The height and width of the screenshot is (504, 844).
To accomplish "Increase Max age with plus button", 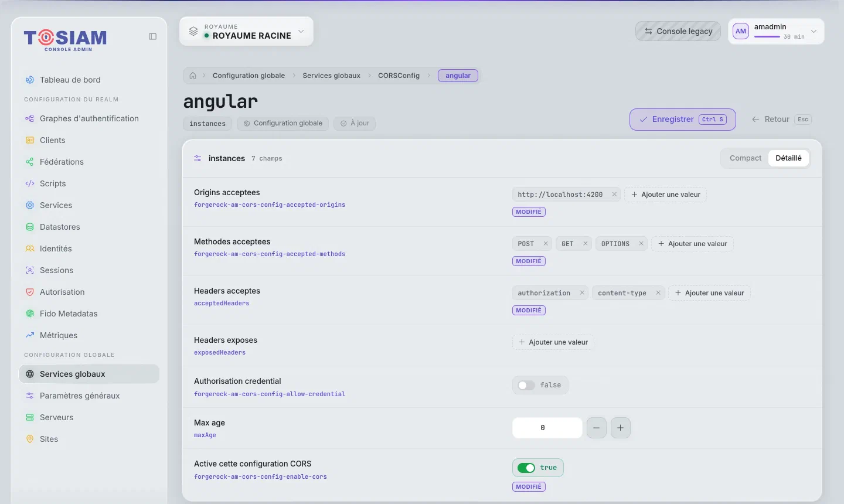I will [620, 428].
